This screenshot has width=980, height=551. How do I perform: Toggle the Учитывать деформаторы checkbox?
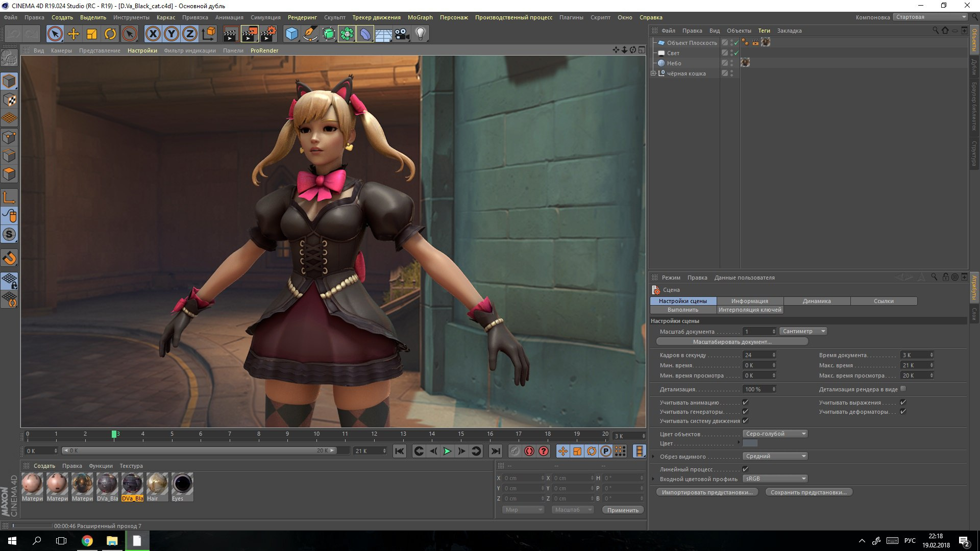(903, 412)
